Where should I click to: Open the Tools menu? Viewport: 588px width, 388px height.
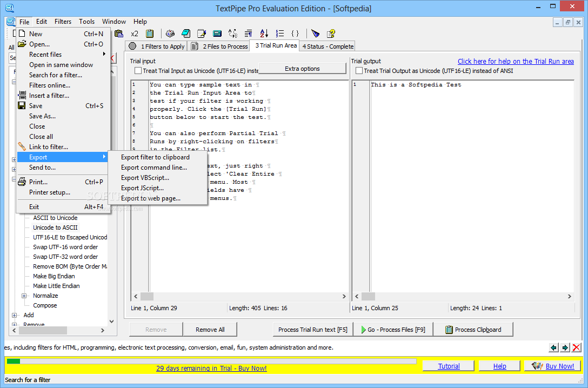pos(86,22)
